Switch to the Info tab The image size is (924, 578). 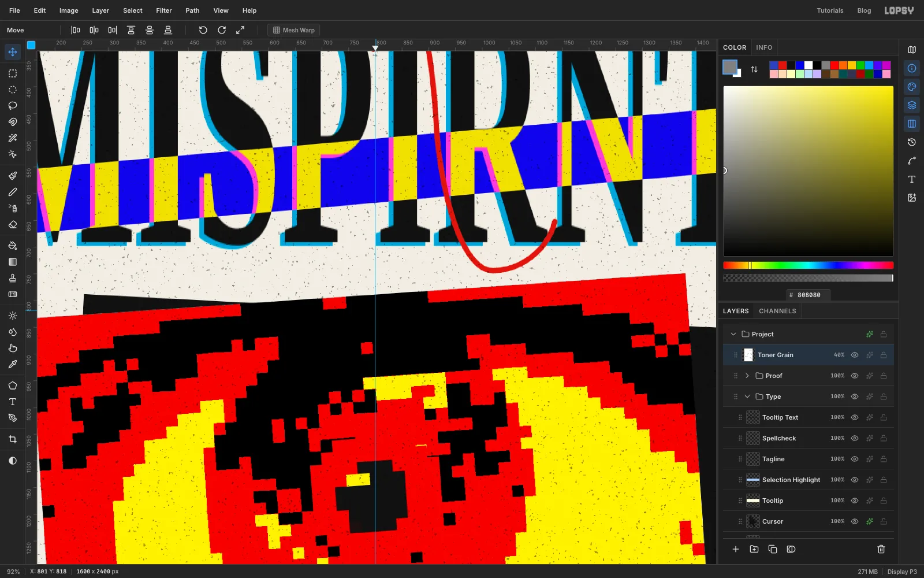[x=764, y=47]
